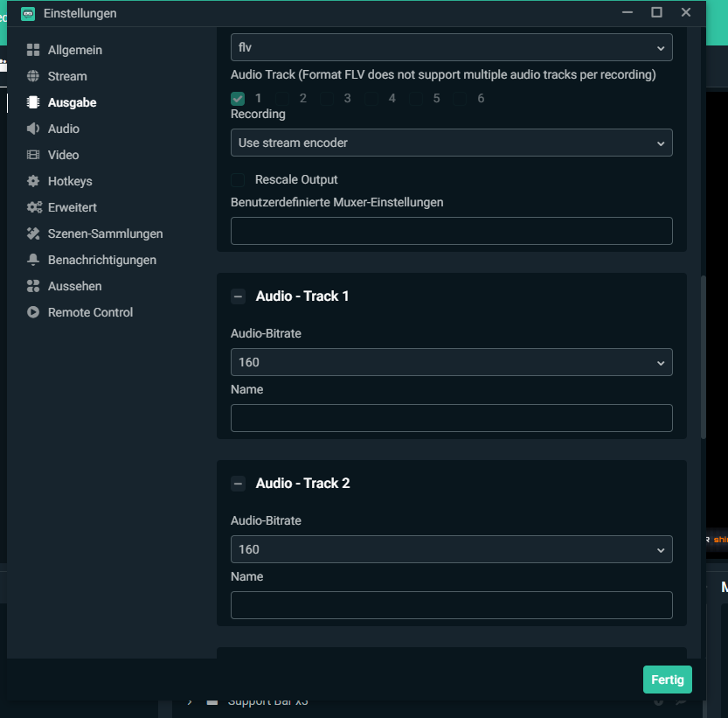Click the Remote Control play icon
Viewport: 728px width, 718px height.
pos(33,312)
